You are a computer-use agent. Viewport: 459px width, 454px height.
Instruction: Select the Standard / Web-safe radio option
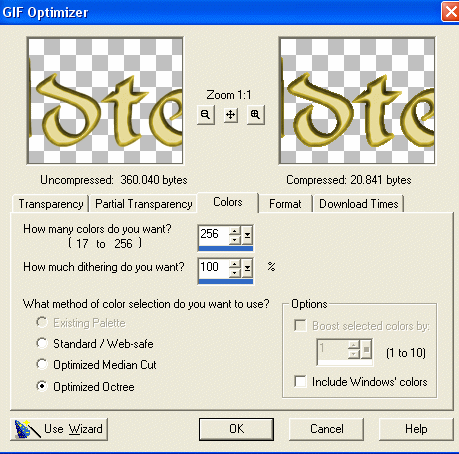pyautogui.click(x=42, y=343)
